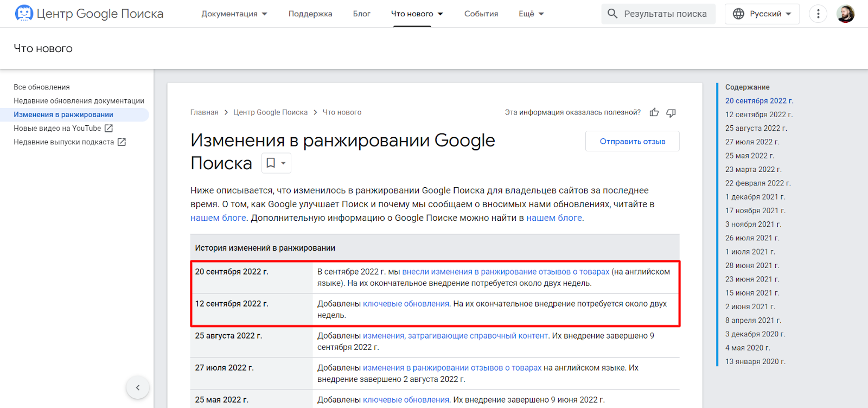
Task: Click Главная in the breadcrumb
Action: [x=204, y=112]
